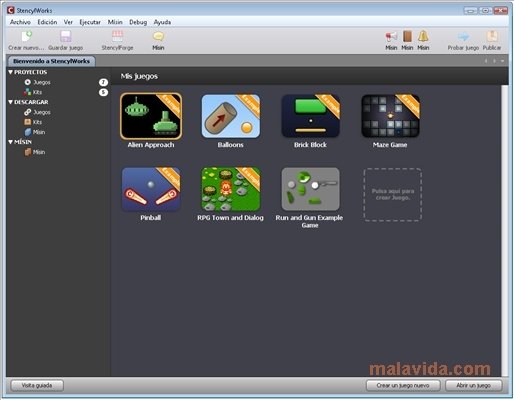Open the Ayuda menu

[x=162, y=22]
